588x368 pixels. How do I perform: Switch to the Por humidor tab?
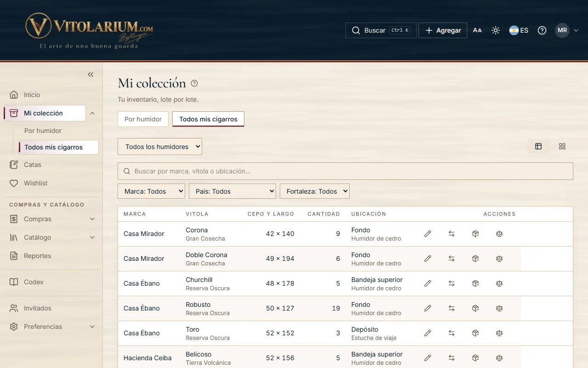coord(143,119)
